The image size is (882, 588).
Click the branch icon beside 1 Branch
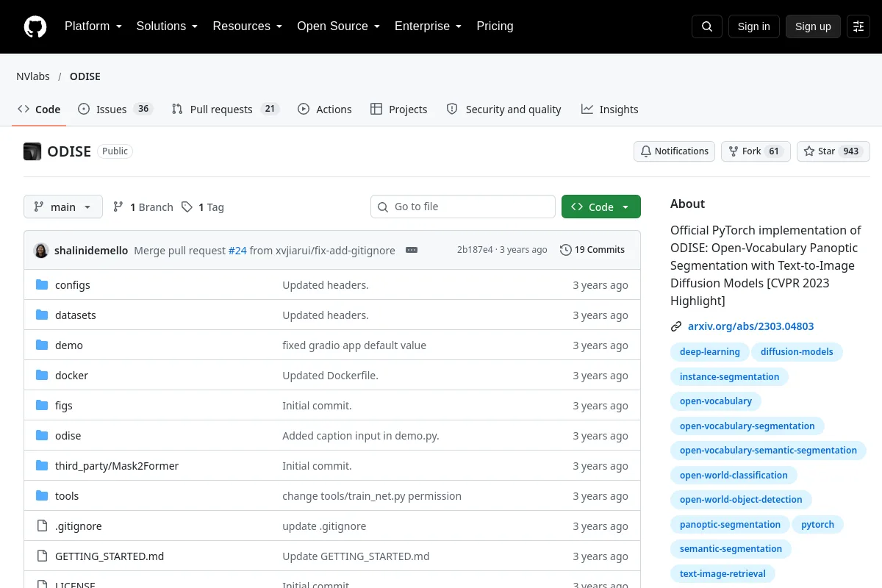tap(118, 207)
